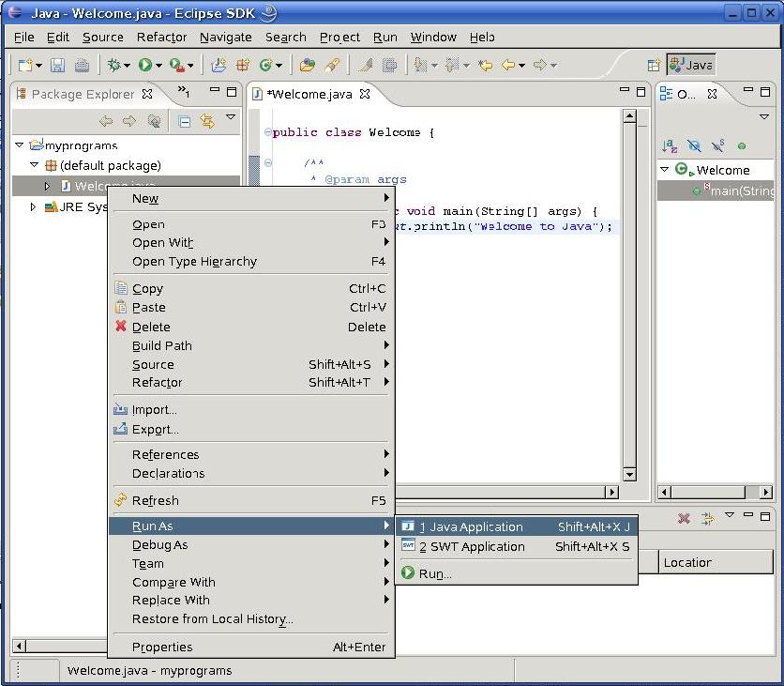The image size is (784, 686).
Task: Select Open Type Hierarchy in context menu
Action: pyautogui.click(x=251, y=261)
